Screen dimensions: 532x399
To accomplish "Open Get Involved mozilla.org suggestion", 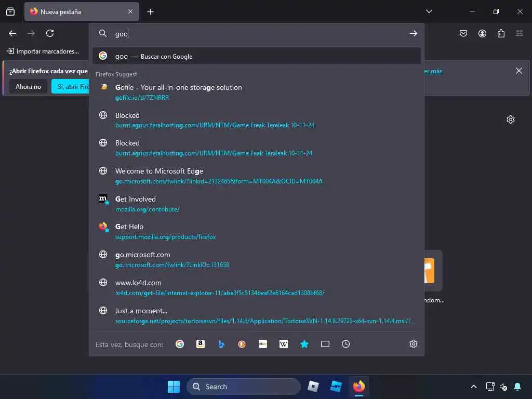I will [257, 204].
